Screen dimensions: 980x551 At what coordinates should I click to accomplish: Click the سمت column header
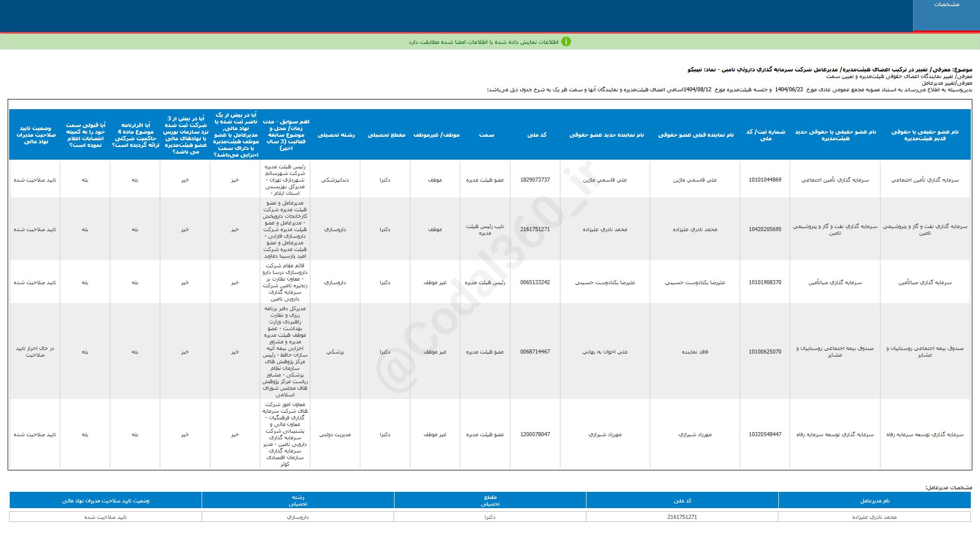pos(486,135)
